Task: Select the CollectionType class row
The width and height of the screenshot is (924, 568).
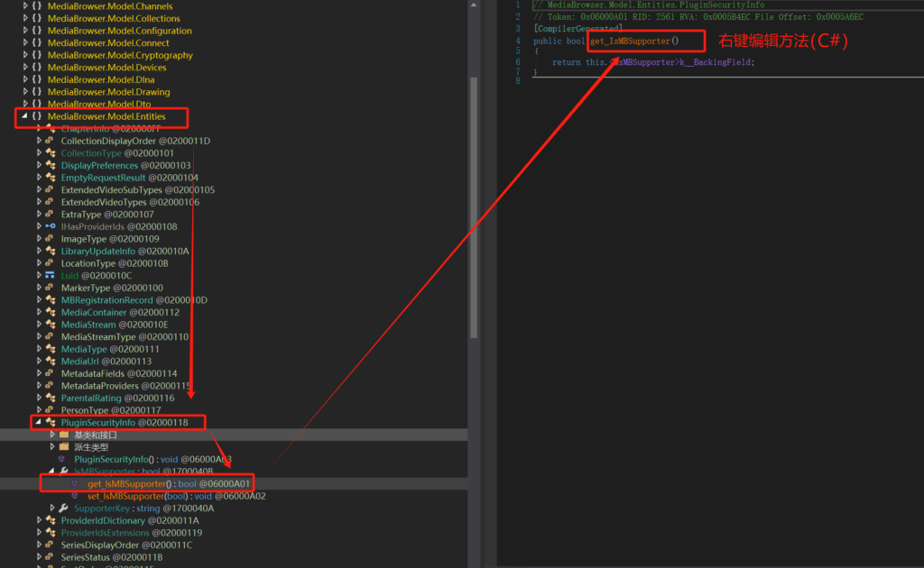Action: click(117, 153)
